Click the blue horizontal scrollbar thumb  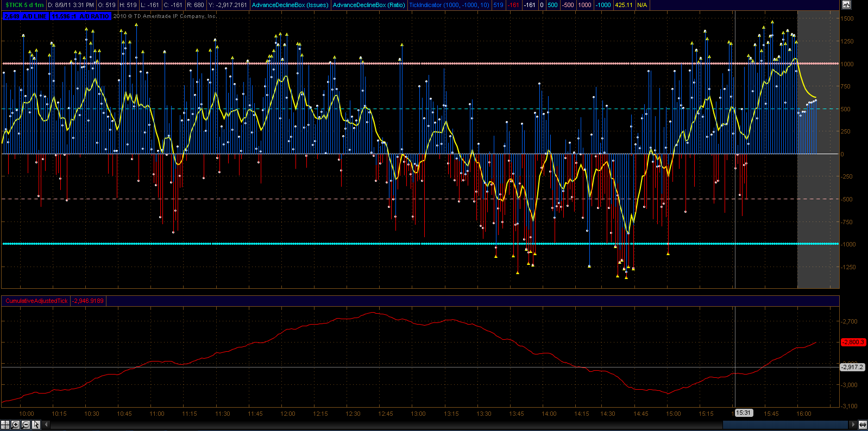coord(787,424)
